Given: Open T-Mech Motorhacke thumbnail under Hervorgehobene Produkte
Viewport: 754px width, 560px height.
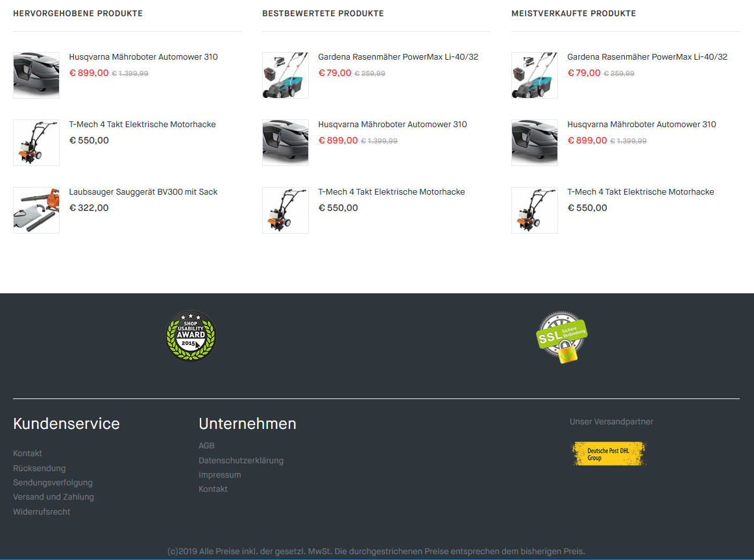Looking at the screenshot, I should (36, 143).
